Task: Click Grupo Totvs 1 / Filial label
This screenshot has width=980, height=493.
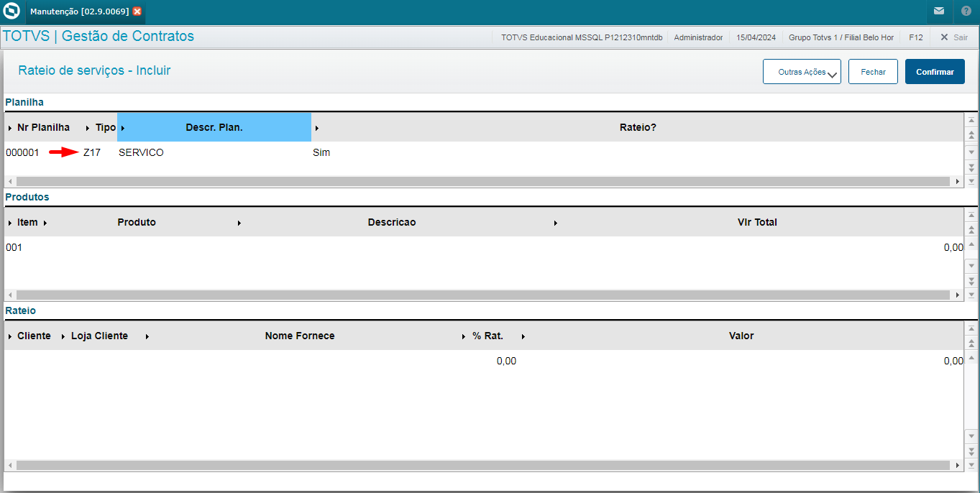Action: 841,37
